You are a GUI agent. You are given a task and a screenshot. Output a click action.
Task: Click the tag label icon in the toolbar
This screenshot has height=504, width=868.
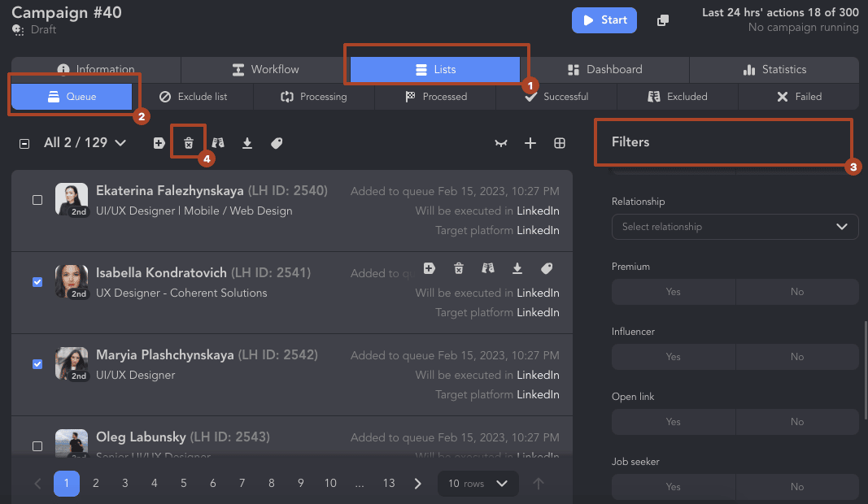click(277, 142)
